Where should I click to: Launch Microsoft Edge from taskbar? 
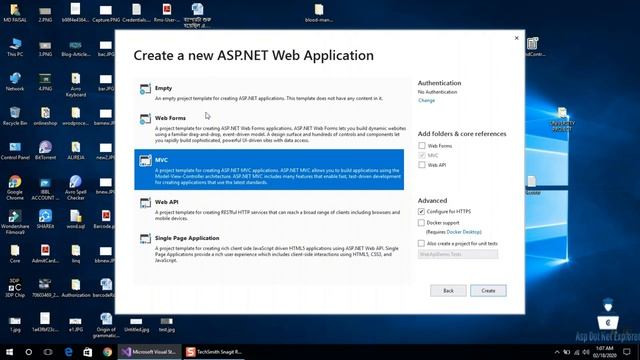click(68, 352)
